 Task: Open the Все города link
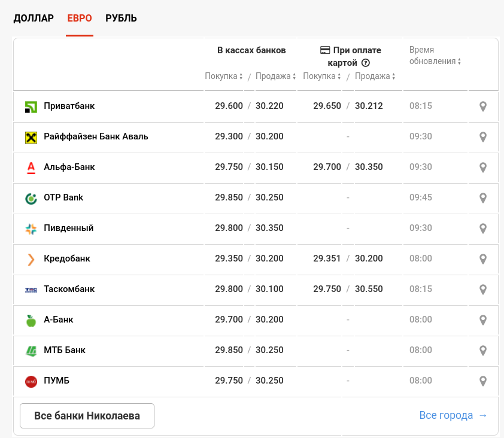(x=453, y=415)
